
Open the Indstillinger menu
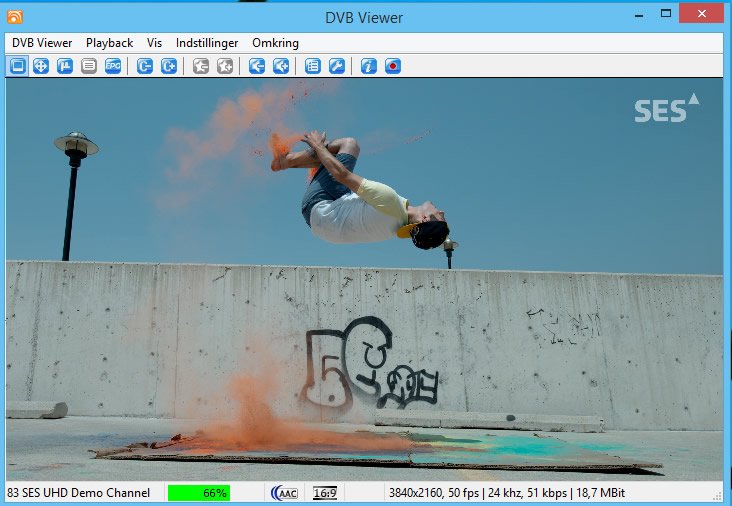pos(206,43)
